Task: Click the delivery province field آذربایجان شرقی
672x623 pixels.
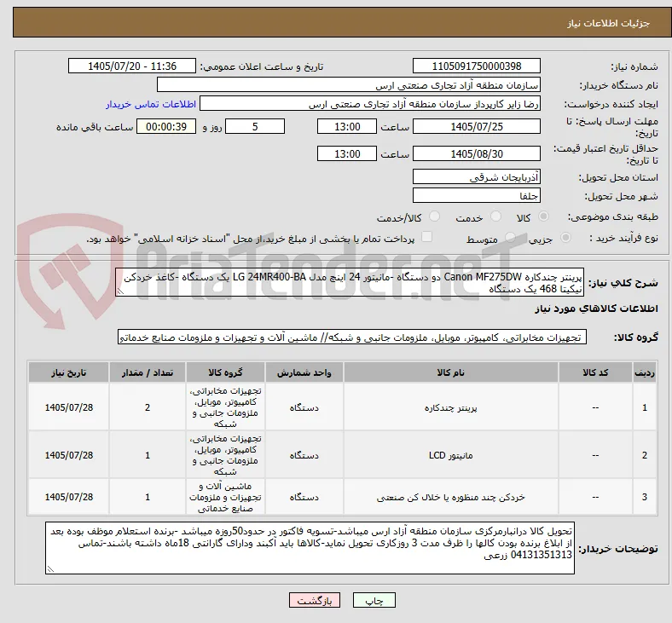Action: tap(476, 176)
